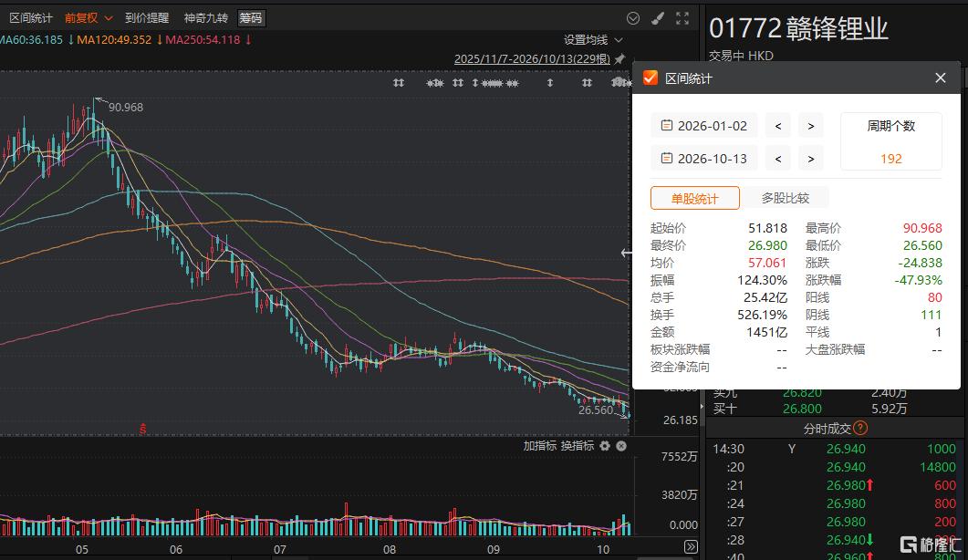Close the 区间统计 dialog
The image size is (968, 560).
tap(941, 78)
